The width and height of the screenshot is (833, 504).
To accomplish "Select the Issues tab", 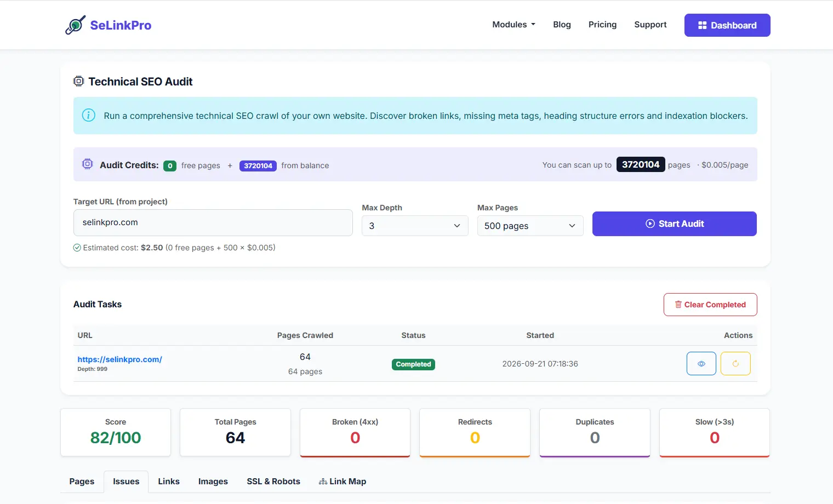I will [x=126, y=482].
